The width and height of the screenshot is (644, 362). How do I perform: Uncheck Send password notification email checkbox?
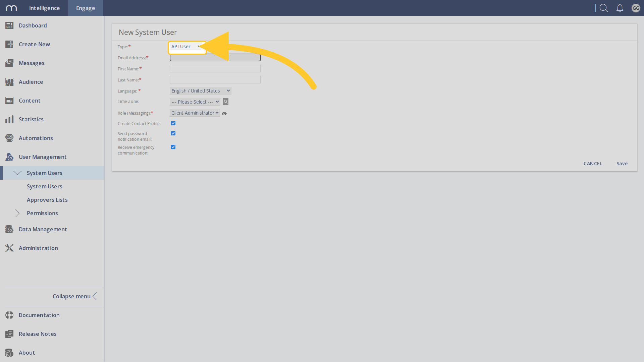173,133
